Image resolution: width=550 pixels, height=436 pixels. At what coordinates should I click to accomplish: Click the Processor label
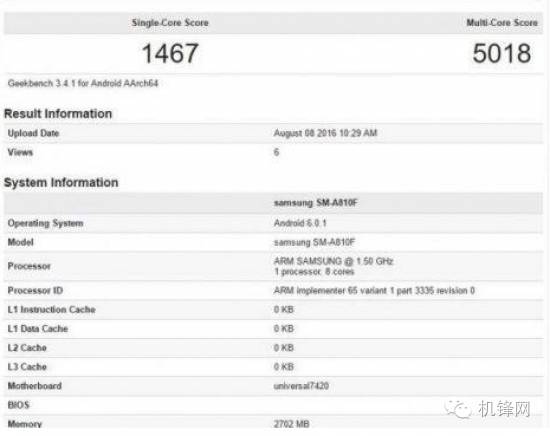(x=29, y=266)
